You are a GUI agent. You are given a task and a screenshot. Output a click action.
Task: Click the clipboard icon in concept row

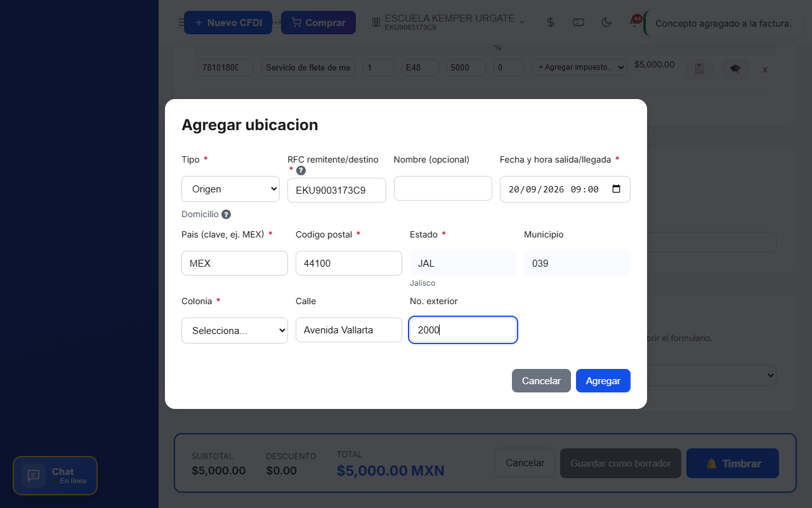(699, 69)
